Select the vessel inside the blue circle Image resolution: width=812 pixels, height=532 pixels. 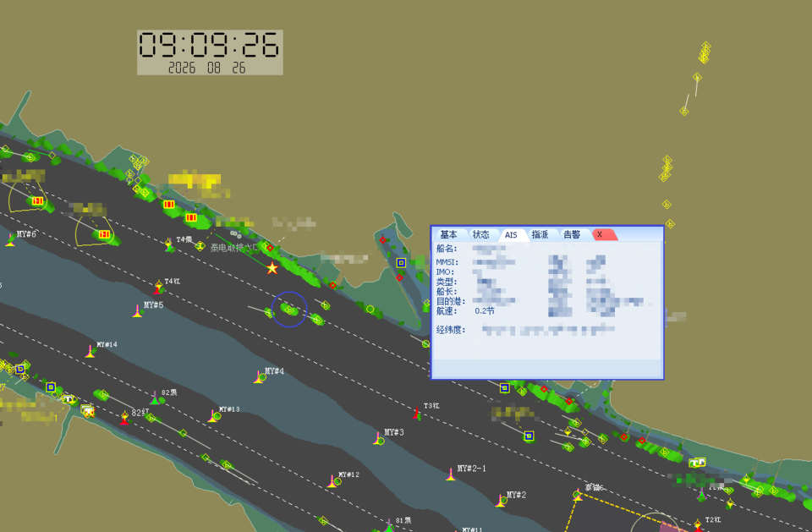[x=289, y=310]
